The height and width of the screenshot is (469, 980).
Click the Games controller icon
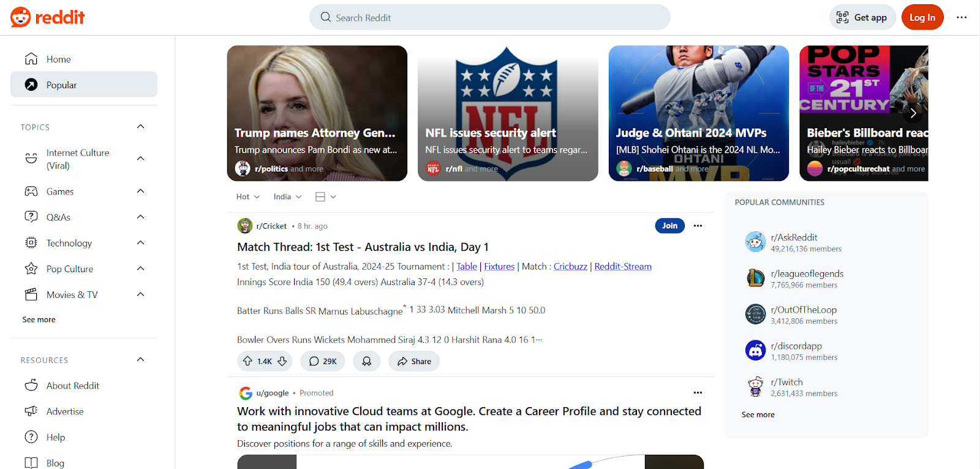pos(31,191)
